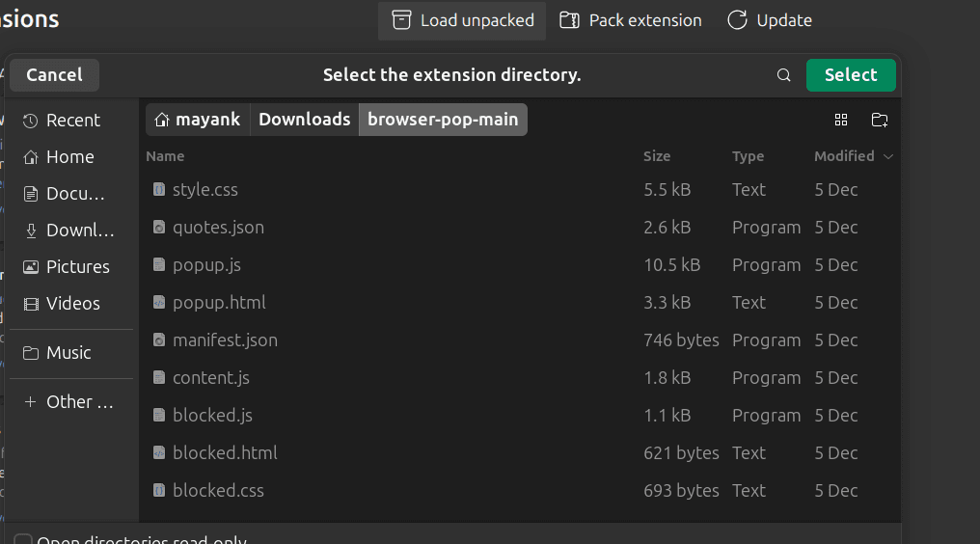Select the blocked.css file
The width and height of the screenshot is (980, 544).
[520, 490]
